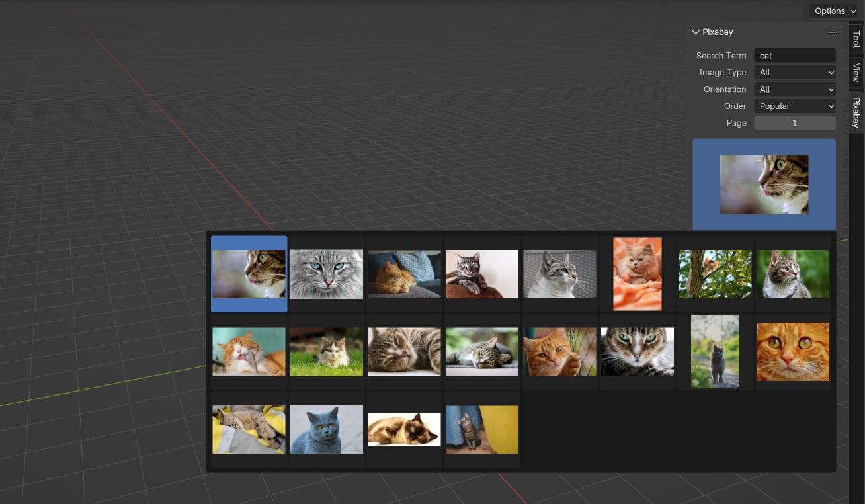Click the Page number field
Screen dimensions: 865x504
coord(795,123)
